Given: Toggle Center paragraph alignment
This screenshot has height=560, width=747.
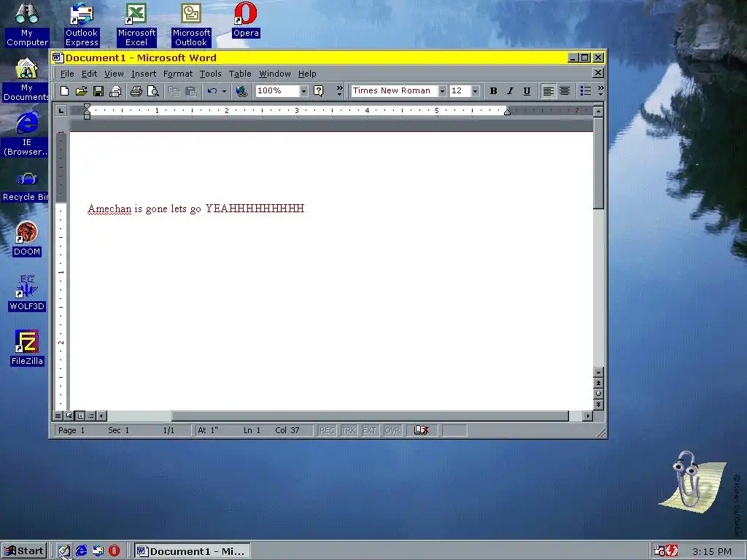Looking at the screenshot, I should [x=565, y=91].
